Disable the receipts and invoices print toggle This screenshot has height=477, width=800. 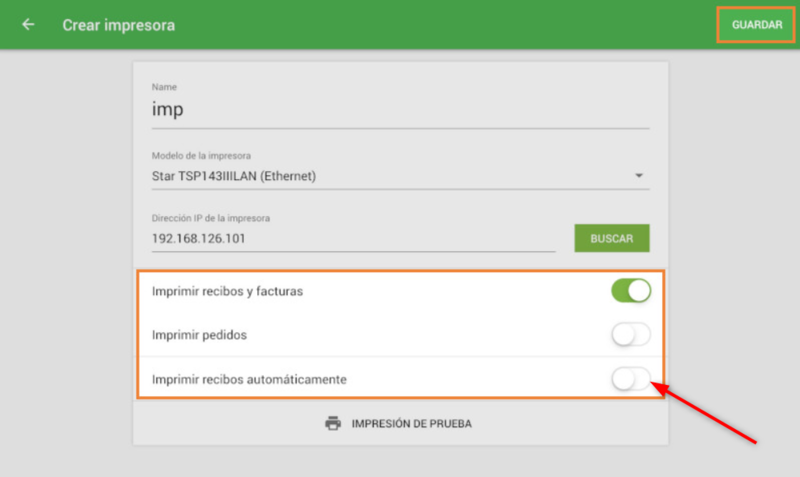coord(631,291)
